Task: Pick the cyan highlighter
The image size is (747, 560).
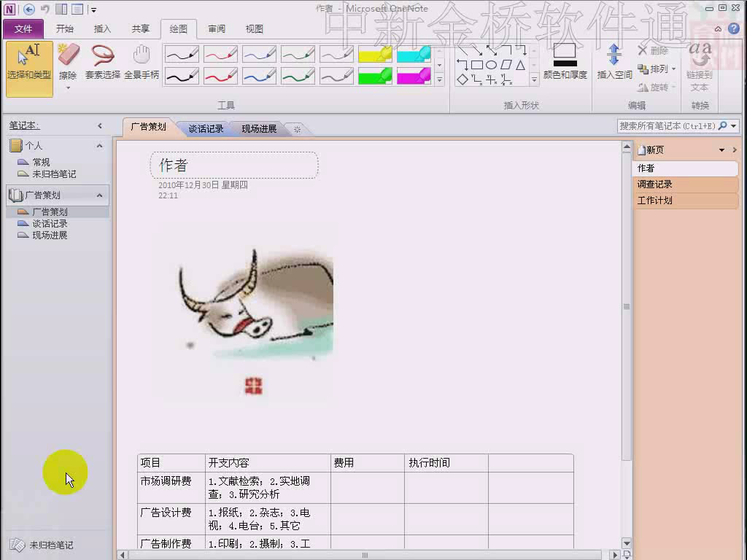Action: pyautogui.click(x=414, y=54)
